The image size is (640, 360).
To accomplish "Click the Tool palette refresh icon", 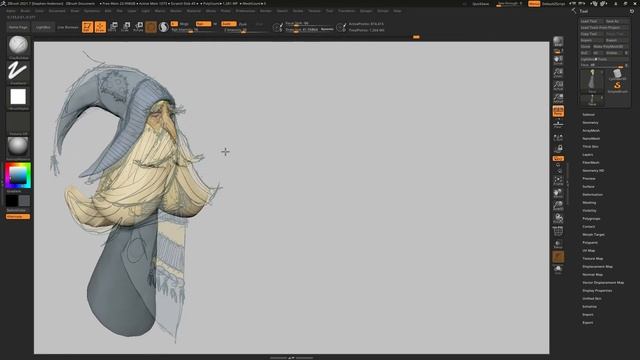I will 632,11.
